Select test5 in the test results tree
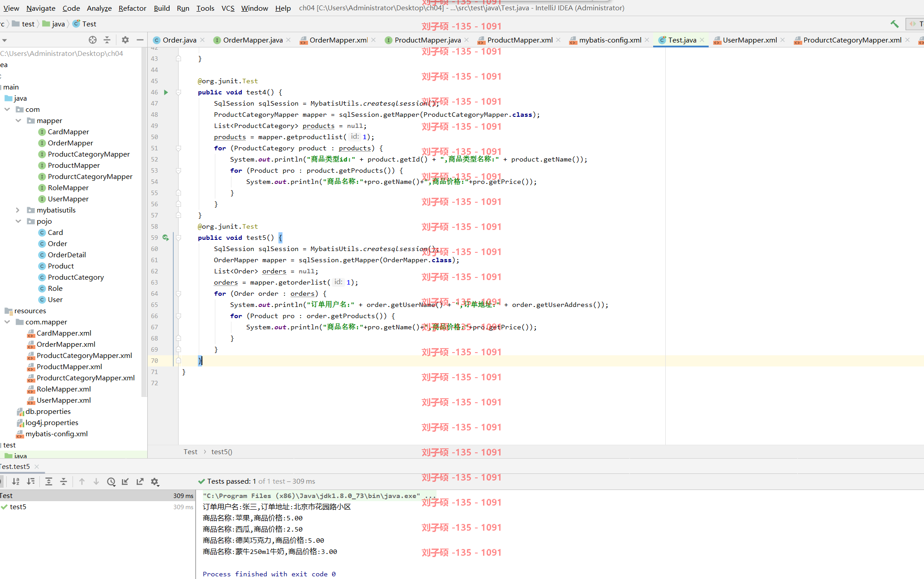This screenshot has width=924, height=579. point(18,507)
